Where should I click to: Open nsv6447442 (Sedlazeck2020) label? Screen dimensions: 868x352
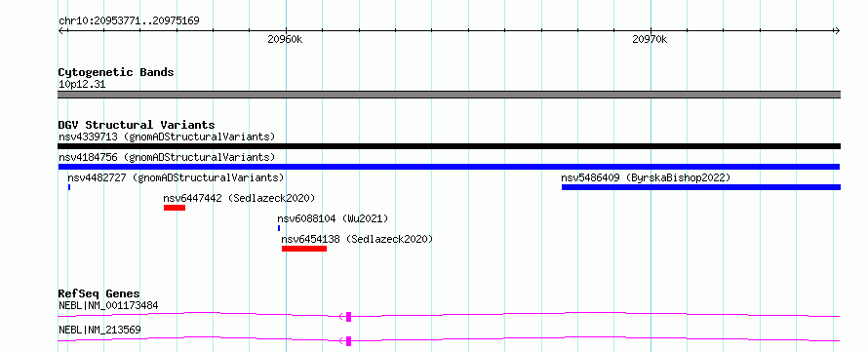point(239,198)
